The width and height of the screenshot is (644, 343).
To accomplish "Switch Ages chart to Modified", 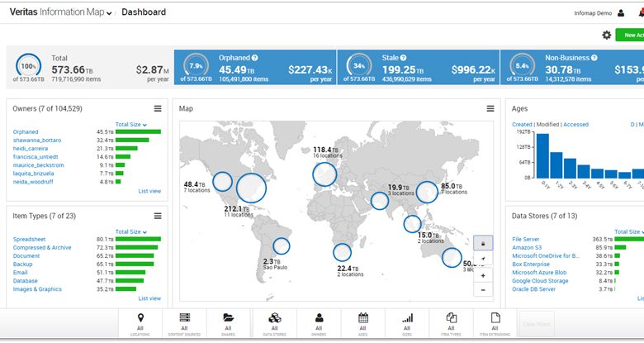I will 548,124.
